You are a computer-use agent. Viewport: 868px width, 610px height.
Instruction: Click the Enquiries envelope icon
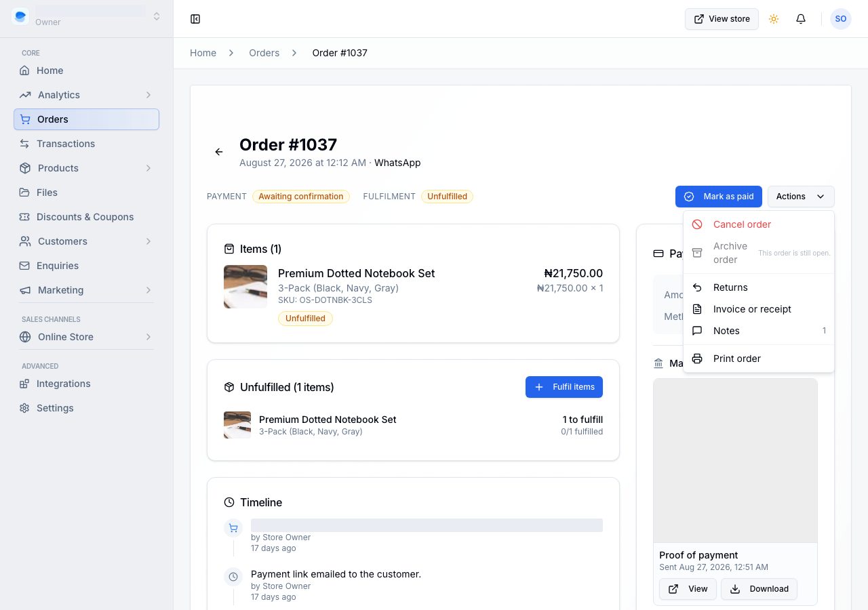(24, 266)
